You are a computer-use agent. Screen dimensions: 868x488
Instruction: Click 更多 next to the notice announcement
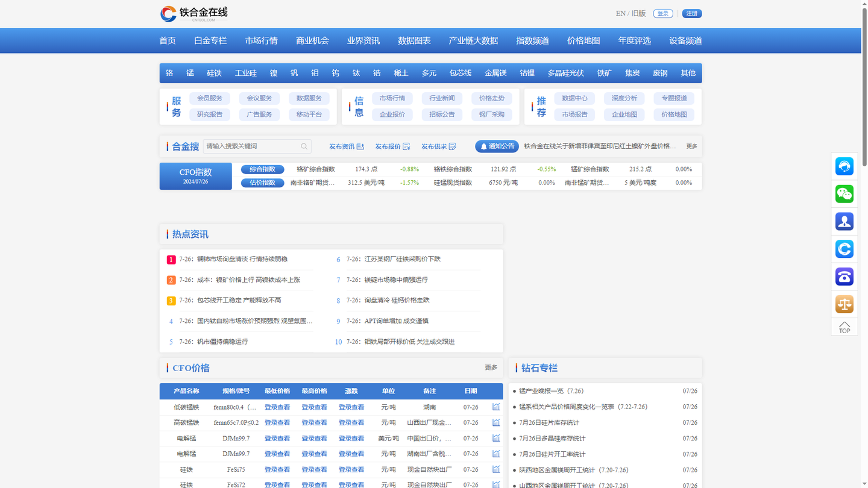(x=691, y=146)
